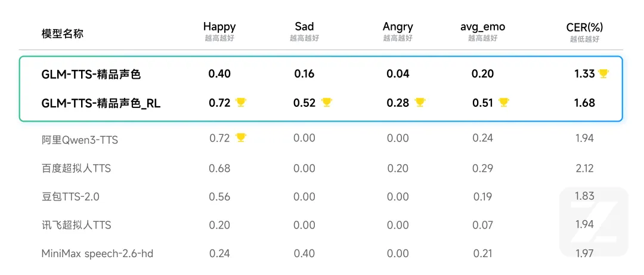Select the 百度超拟人TTS row label
644x275 pixels.
[x=76, y=168]
